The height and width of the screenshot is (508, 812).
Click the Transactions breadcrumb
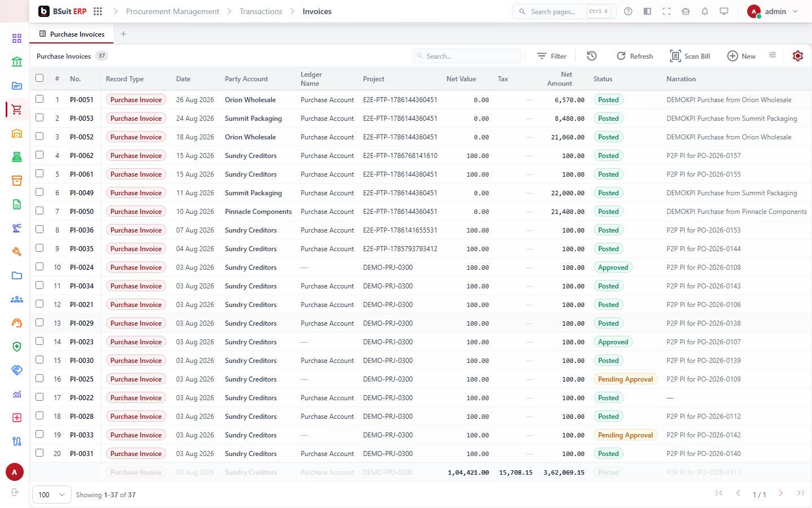click(x=261, y=11)
